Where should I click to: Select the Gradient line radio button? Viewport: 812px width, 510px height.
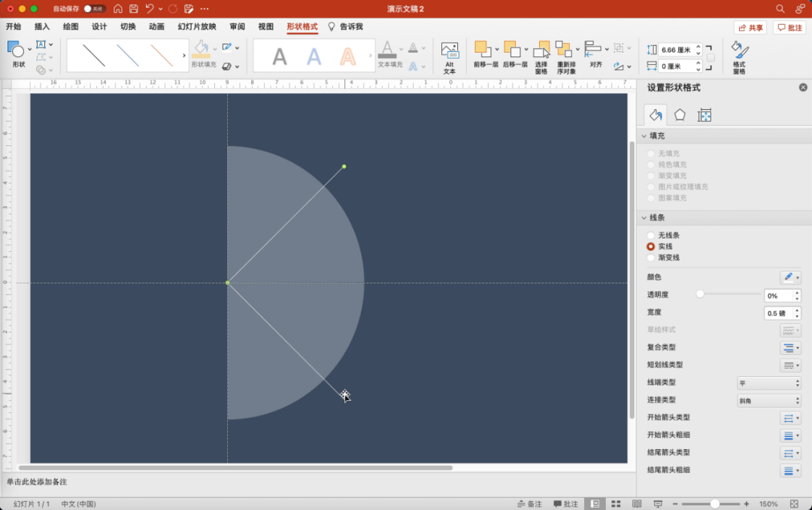[651, 257]
